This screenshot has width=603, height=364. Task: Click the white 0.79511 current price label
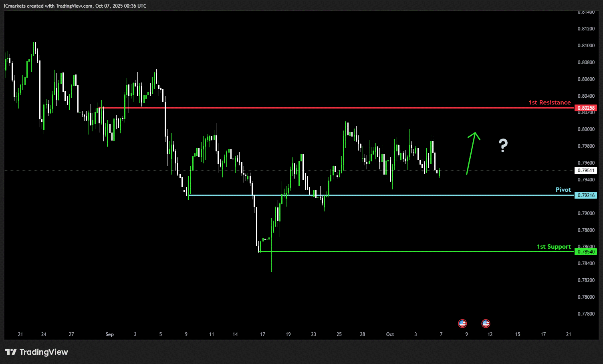[x=586, y=171]
